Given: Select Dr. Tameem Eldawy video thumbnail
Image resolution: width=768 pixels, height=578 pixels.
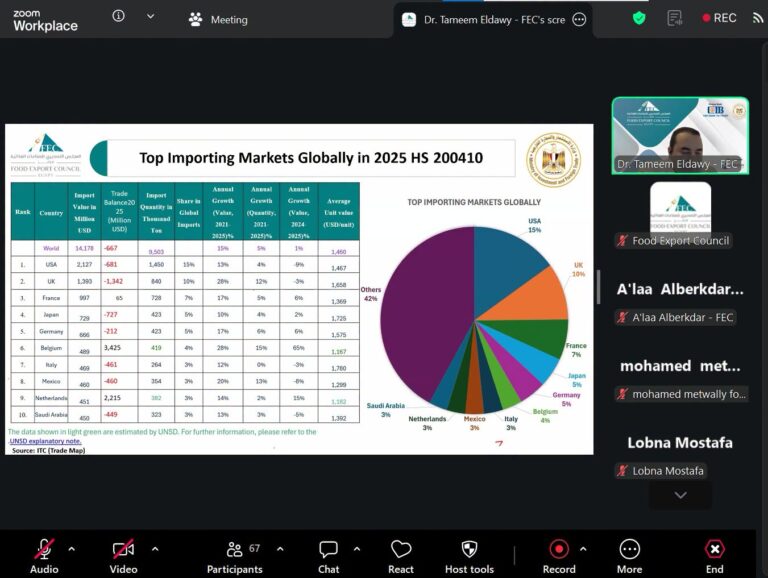Looking at the screenshot, I should click(x=680, y=136).
